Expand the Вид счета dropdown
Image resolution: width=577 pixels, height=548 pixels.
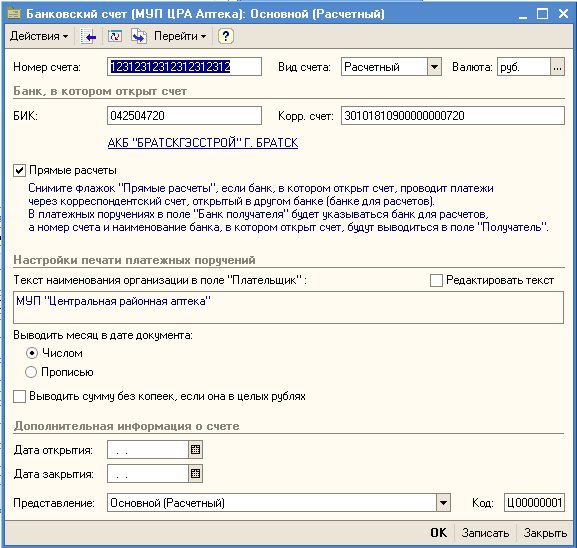[434, 67]
